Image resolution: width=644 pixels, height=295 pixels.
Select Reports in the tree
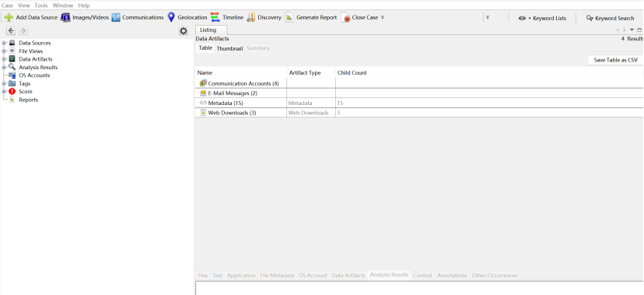coord(28,100)
